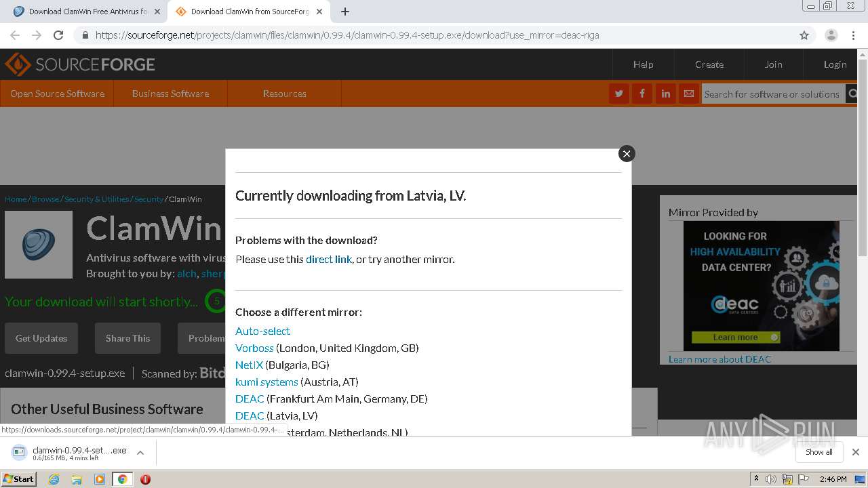Choose NetIX Bulgaria mirror
This screenshot has height=488, width=868.
pyautogui.click(x=249, y=365)
